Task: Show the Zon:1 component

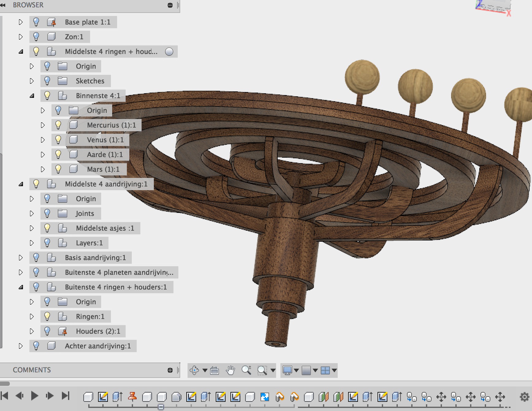Action: tap(36, 36)
